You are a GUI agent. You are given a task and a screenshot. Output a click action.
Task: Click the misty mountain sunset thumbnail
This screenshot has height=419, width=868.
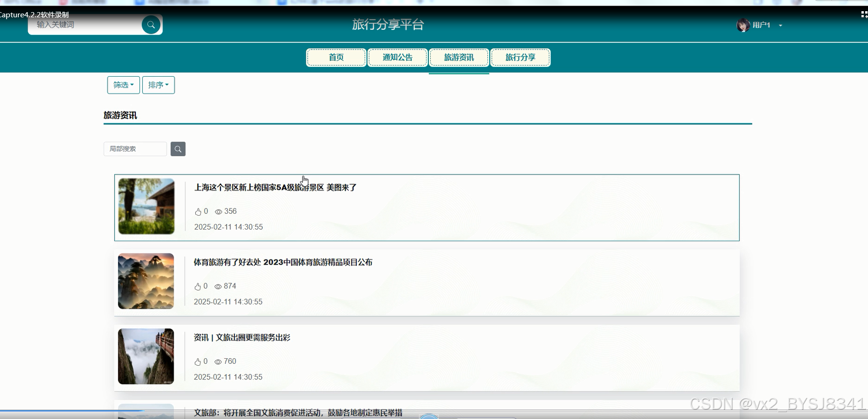coord(146,281)
